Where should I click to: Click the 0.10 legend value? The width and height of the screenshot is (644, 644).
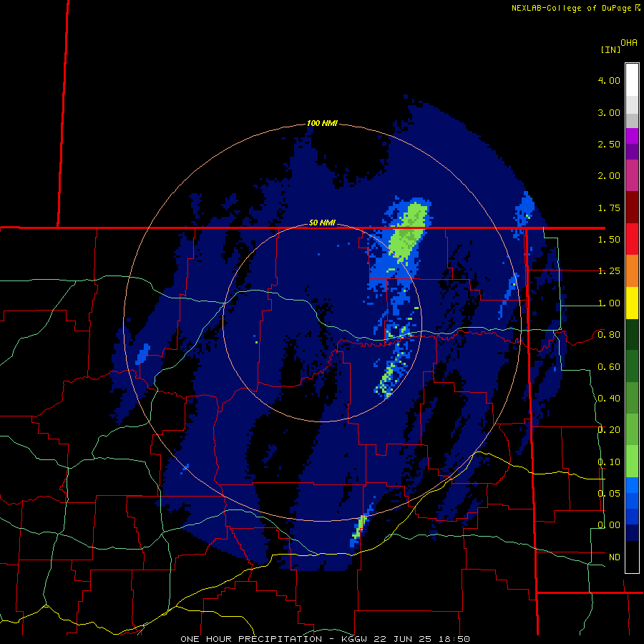pos(609,462)
